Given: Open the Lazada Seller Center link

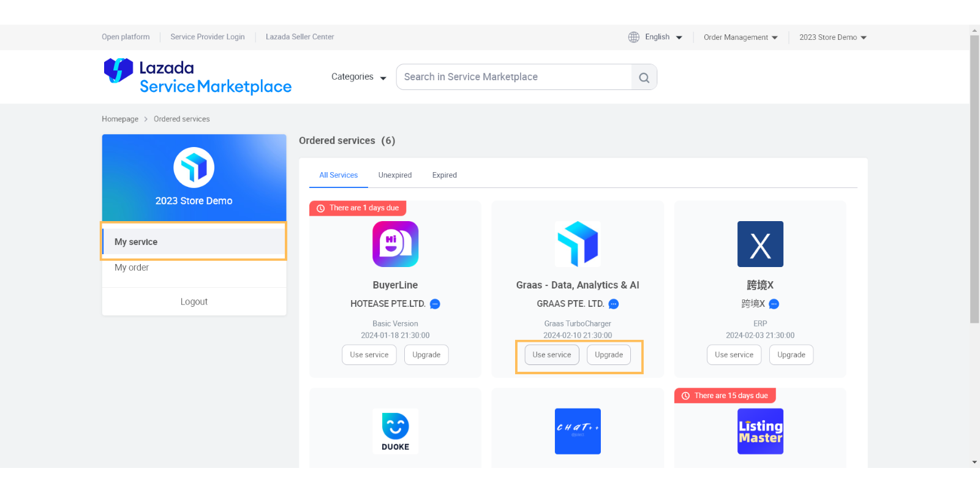Looking at the screenshot, I should 300,37.
